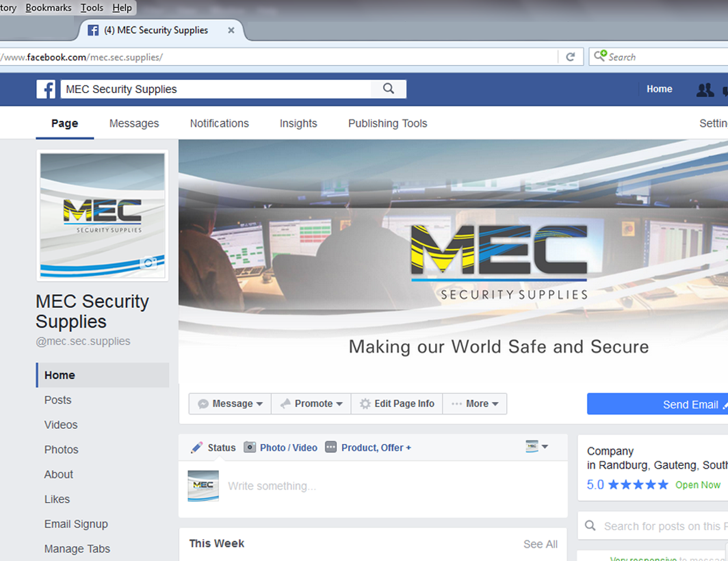Close the MEC Security Supplies browser tab
Viewport: 728px width, 561px height.
pyautogui.click(x=231, y=30)
